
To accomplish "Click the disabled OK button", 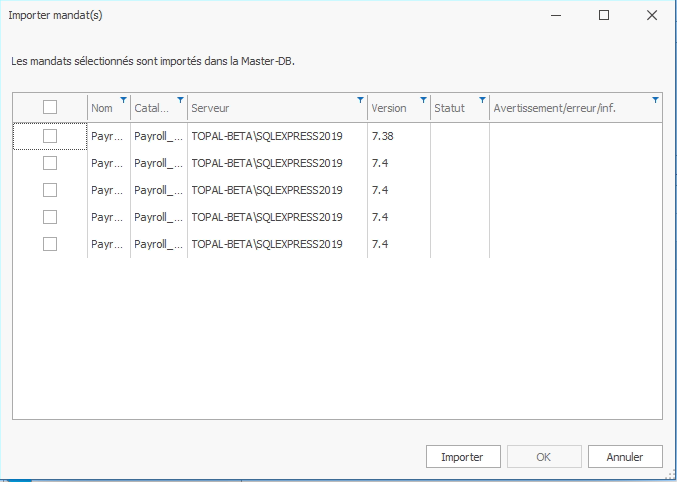I will (x=544, y=457).
